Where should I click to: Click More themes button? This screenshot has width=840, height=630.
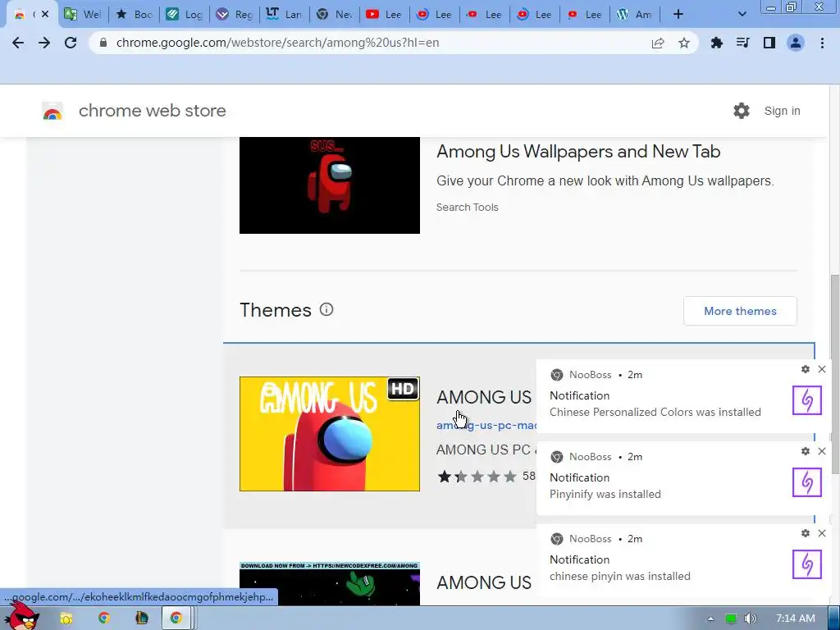click(740, 311)
